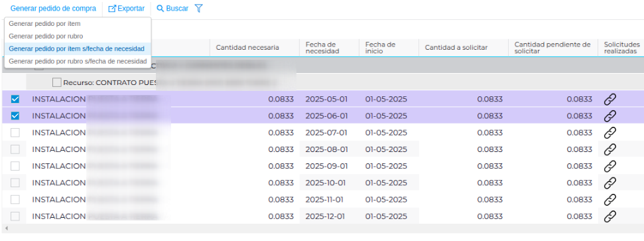Sort by Cantidad pendiente de solicitar header
The height and width of the screenshot is (241, 644).
552,48
